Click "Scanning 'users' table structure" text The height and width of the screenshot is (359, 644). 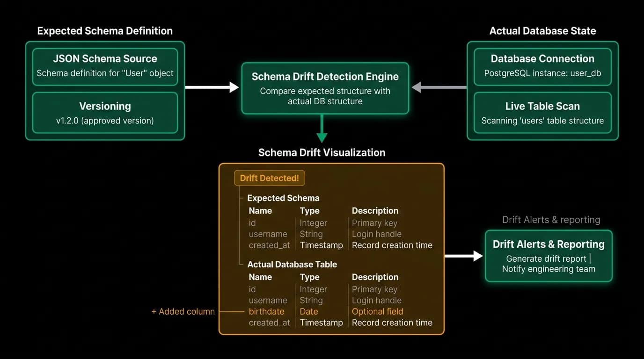coord(542,121)
